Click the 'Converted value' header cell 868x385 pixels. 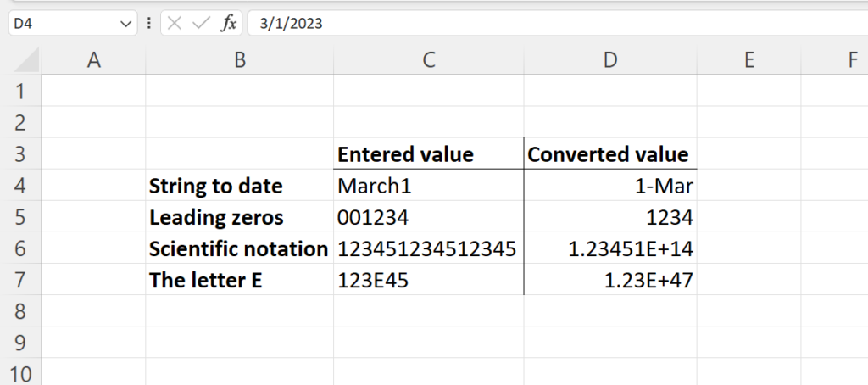pyautogui.click(x=610, y=153)
